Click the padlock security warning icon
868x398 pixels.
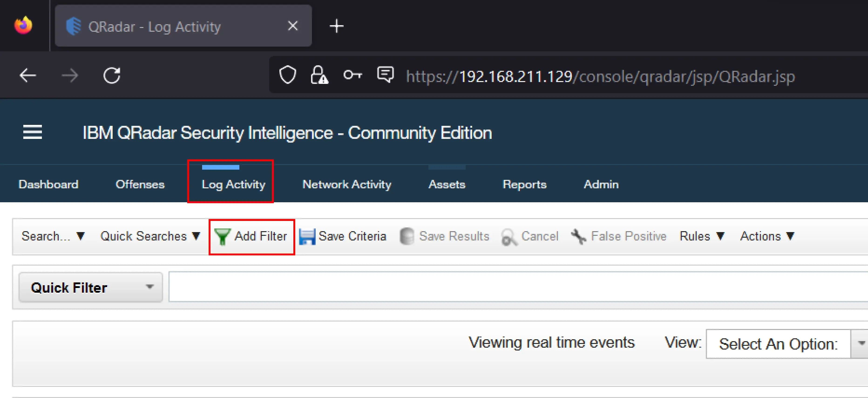(319, 75)
